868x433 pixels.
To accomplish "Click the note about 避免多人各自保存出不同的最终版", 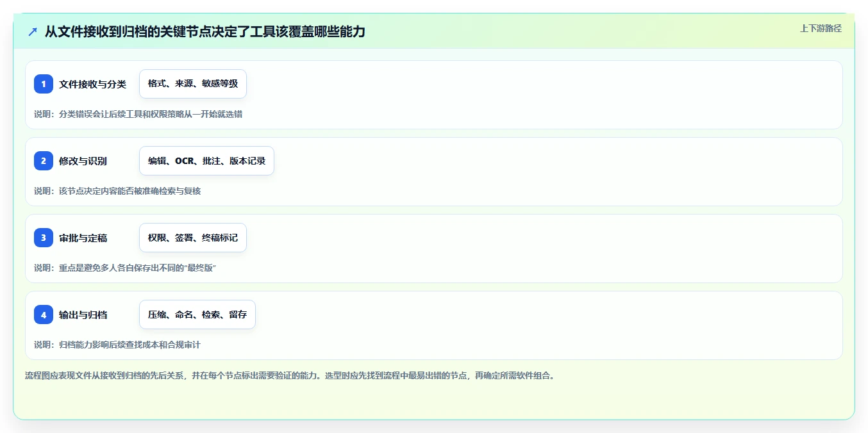I will point(125,268).
